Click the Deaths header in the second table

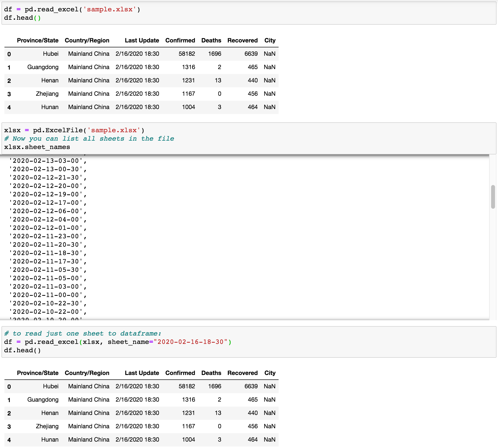211,373
